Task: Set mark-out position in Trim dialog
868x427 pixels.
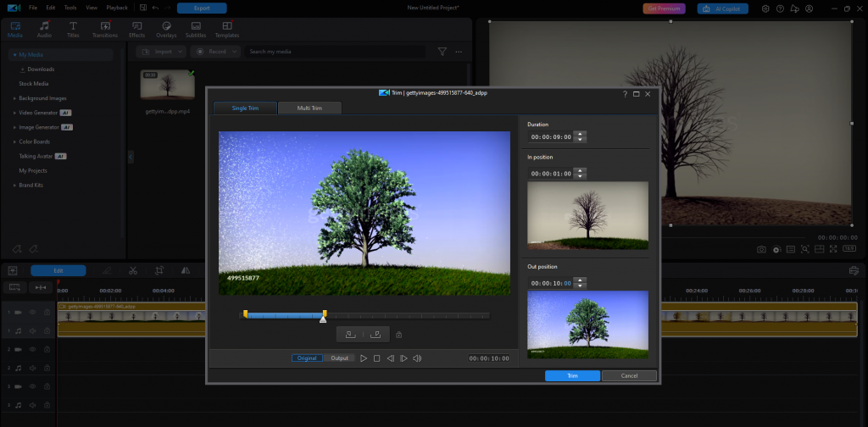Action: 376,335
